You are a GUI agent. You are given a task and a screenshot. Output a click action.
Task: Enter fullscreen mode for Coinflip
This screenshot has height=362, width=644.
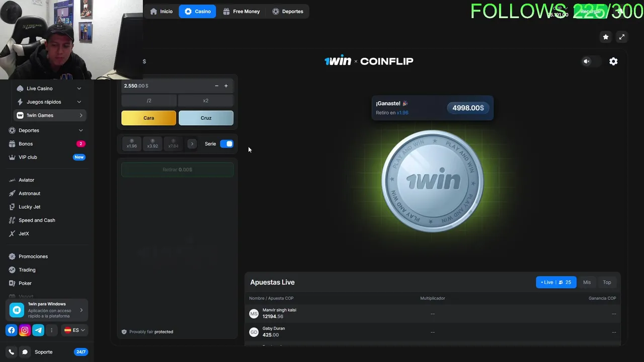(x=622, y=37)
